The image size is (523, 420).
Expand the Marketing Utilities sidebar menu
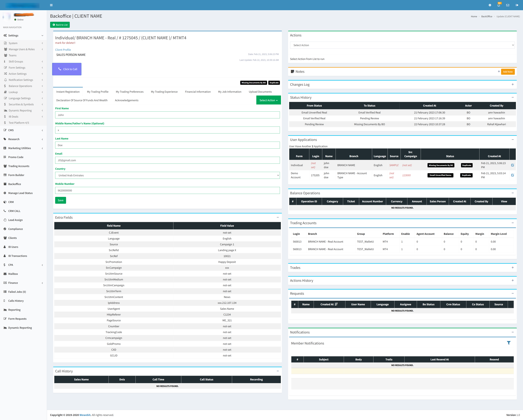tap(23, 148)
